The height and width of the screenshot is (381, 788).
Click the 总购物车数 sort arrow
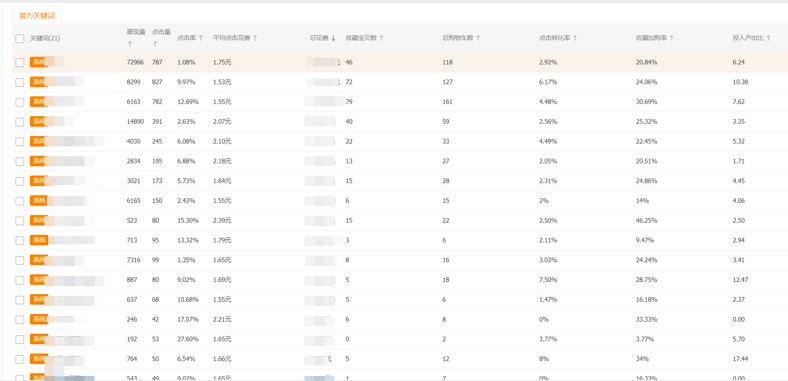click(x=478, y=38)
